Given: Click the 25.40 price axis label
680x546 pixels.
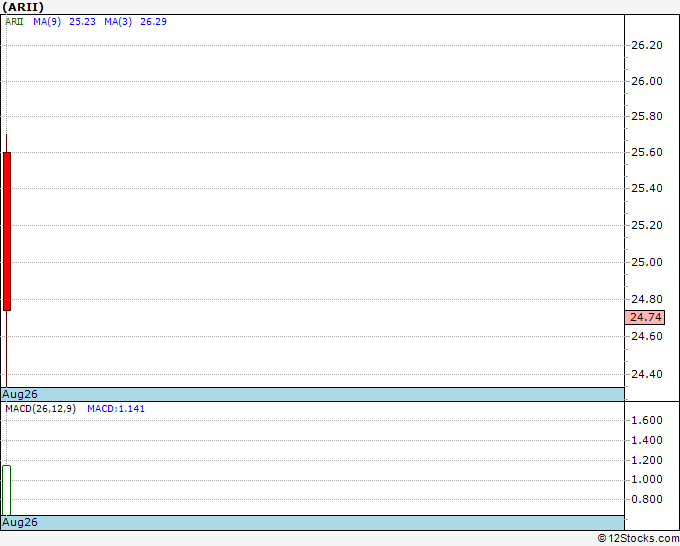Looking at the screenshot, I should tap(647, 188).
